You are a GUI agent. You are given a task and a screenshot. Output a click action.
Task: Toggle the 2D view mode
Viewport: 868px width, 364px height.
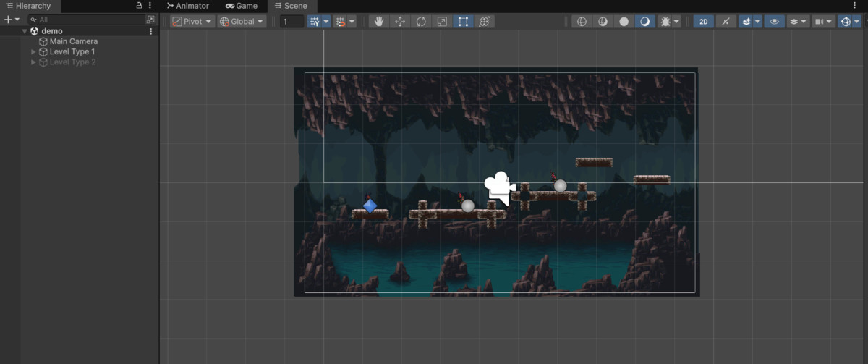coord(703,22)
